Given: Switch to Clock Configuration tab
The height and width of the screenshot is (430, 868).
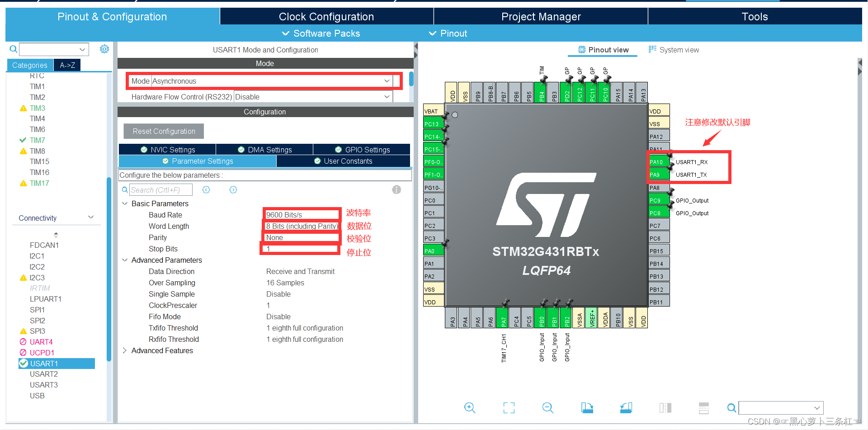Looking at the screenshot, I should (326, 17).
